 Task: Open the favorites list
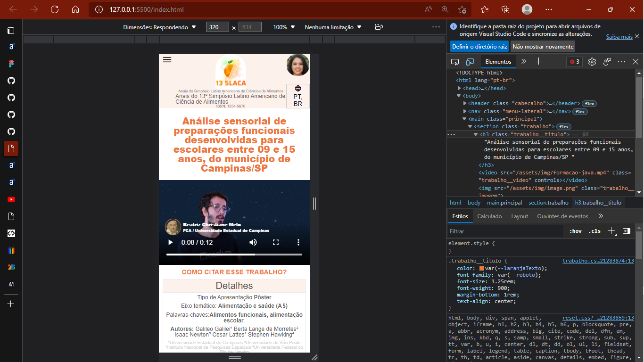point(485,9)
